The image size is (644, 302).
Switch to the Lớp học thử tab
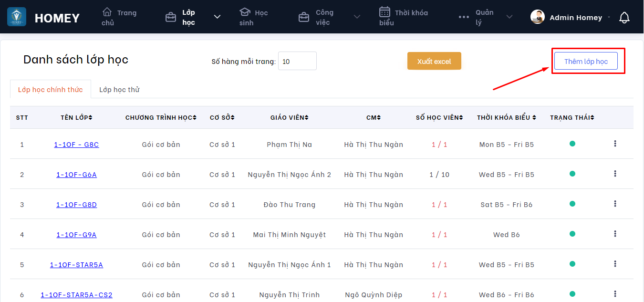(x=119, y=90)
